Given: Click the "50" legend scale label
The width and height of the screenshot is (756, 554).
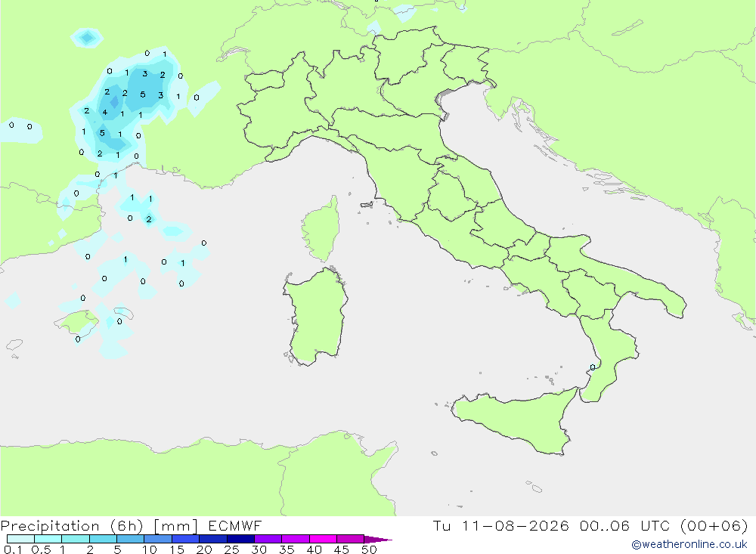Looking at the screenshot, I should pyautogui.click(x=369, y=549).
